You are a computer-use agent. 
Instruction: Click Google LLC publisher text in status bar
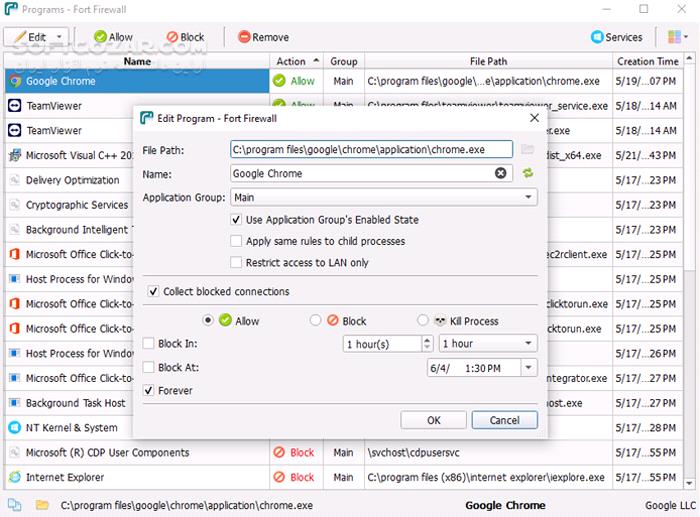pos(670,505)
